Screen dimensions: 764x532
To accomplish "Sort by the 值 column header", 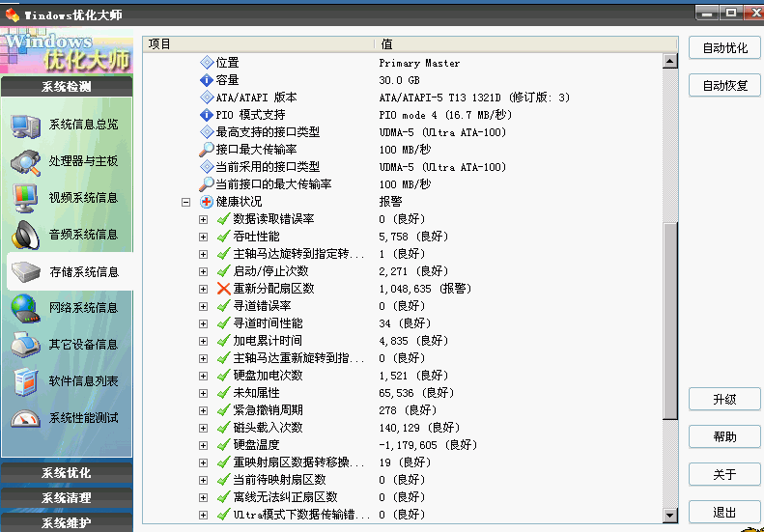I will coord(526,44).
